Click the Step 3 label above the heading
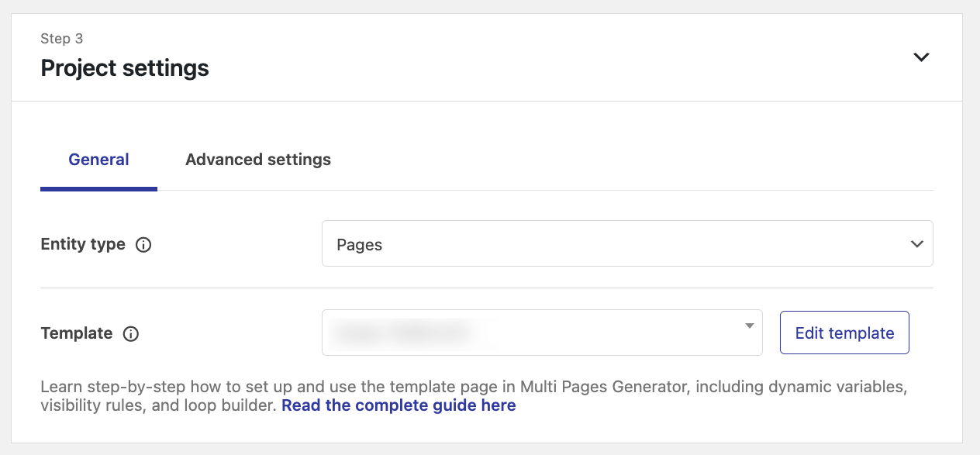 coord(61,39)
